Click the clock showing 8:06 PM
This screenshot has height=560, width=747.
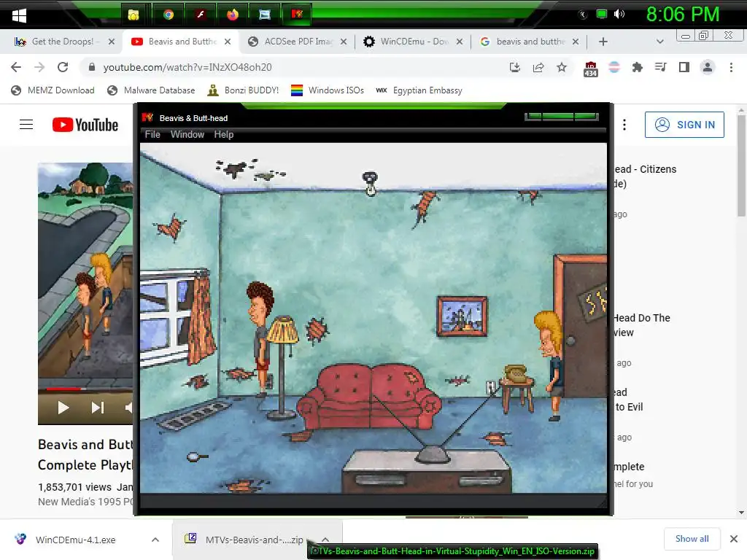point(683,15)
